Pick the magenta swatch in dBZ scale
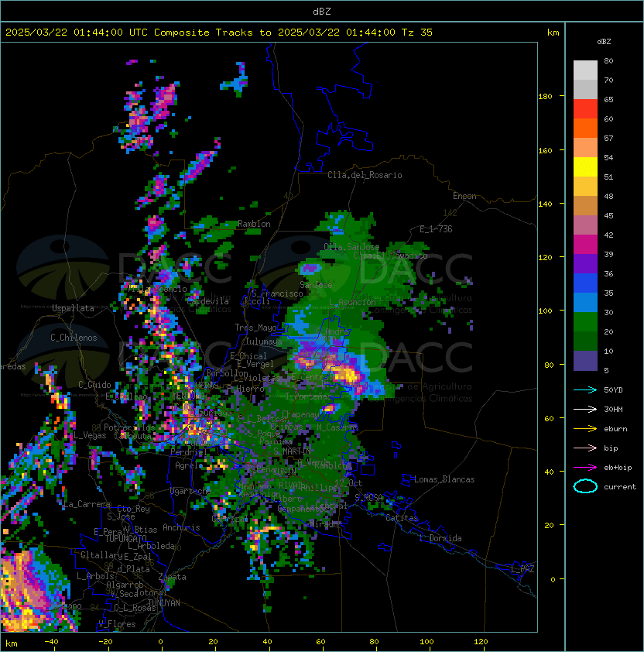The image size is (644, 652). pyautogui.click(x=585, y=245)
